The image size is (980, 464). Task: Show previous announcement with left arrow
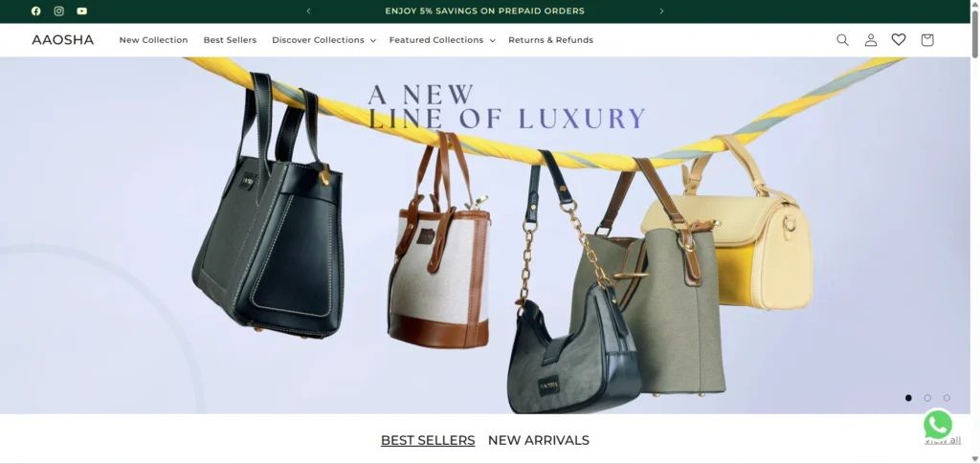coord(309,11)
